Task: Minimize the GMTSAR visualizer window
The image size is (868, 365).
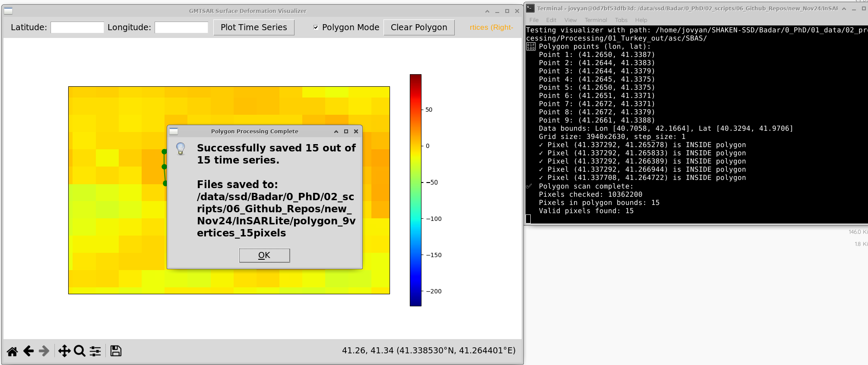Action: pyautogui.click(x=497, y=11)
